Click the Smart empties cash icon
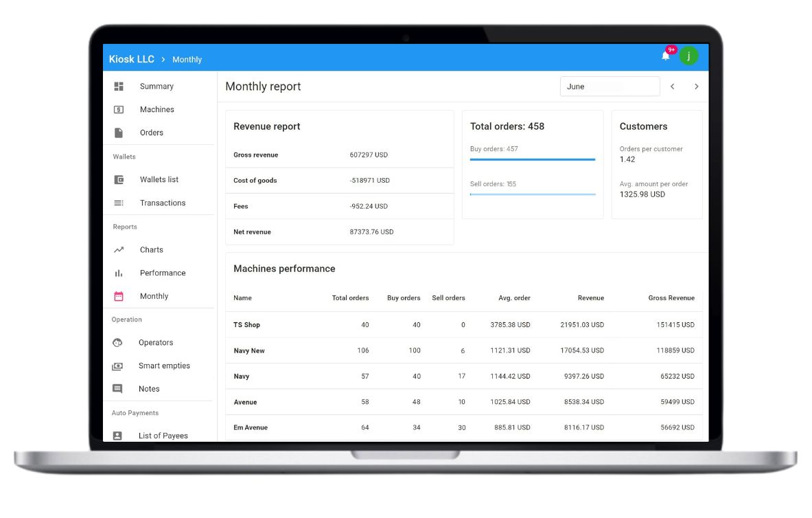 click(118, 365)
